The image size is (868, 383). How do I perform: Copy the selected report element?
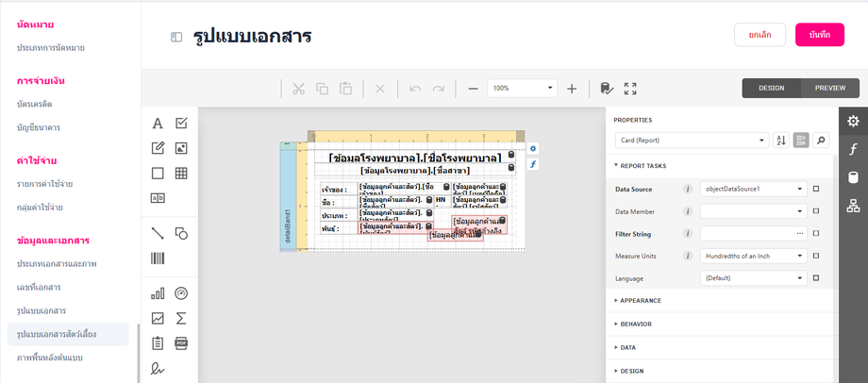(322, 89)
